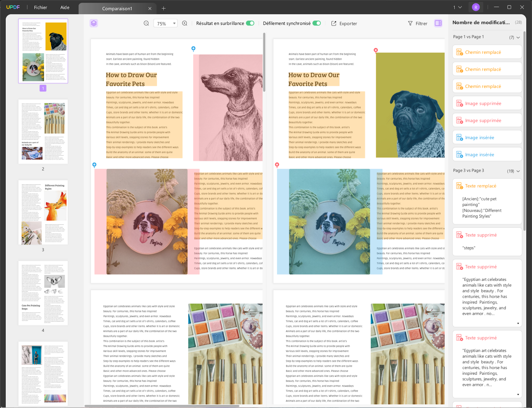Open the Fichier menu
The image size is (532, 408).
click(x=41, y=7)
